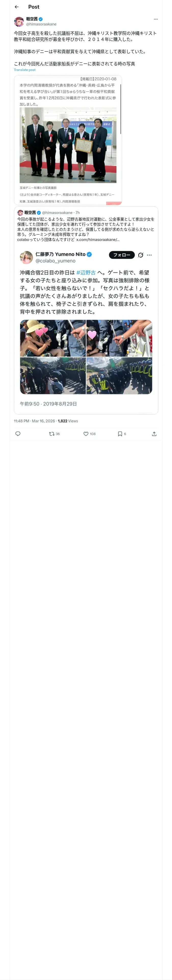Open the x.com/himasoraakane link in quoted tweet
172x980 pixels.
[98, 240]
